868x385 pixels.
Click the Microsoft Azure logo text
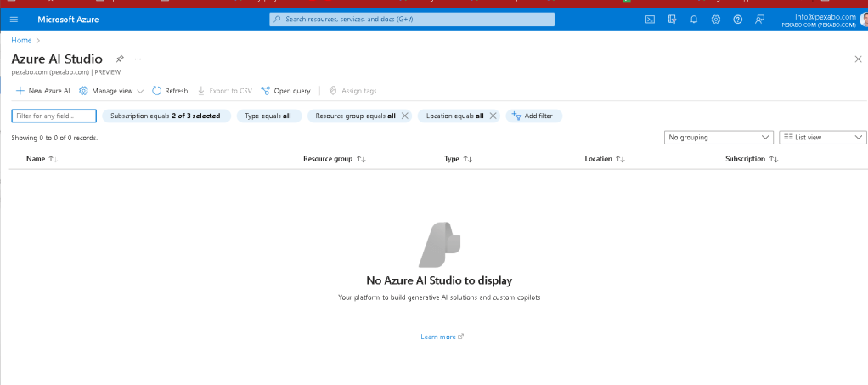(x=68, y=20)
